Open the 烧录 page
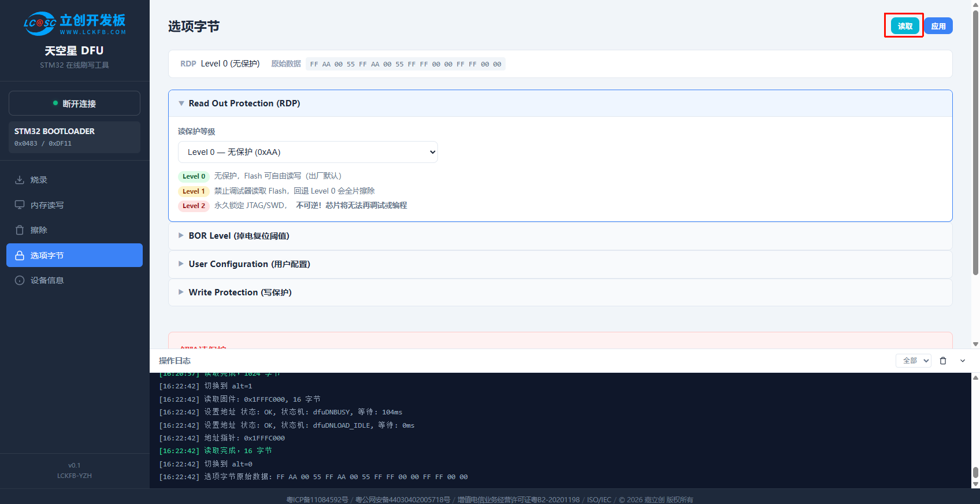 [x=75, y=180]
